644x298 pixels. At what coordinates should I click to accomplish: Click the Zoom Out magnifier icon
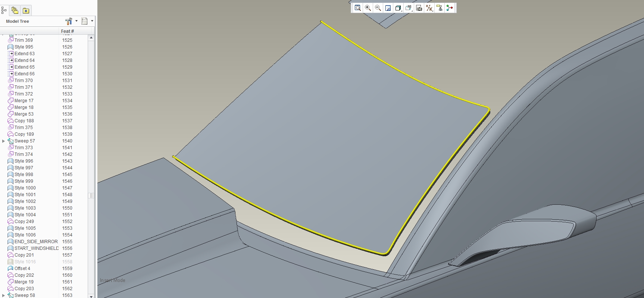(378, 8)
